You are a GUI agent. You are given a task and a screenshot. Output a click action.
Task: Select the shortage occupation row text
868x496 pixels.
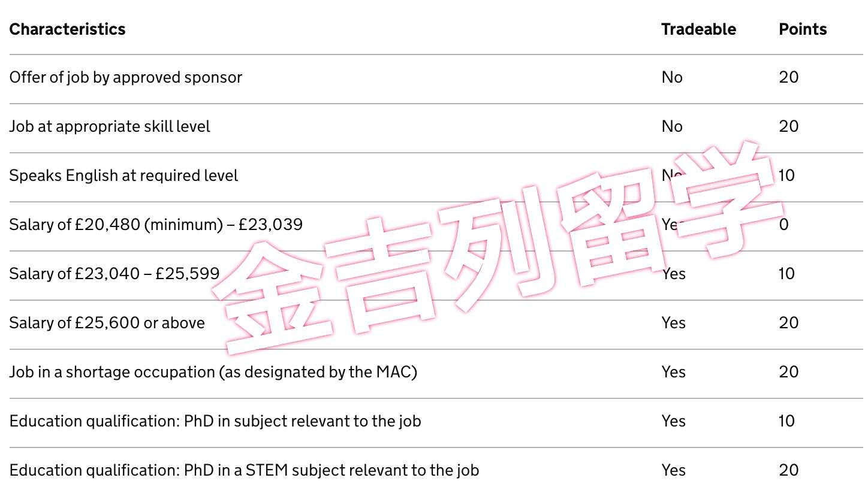click(x=213, y=372)
